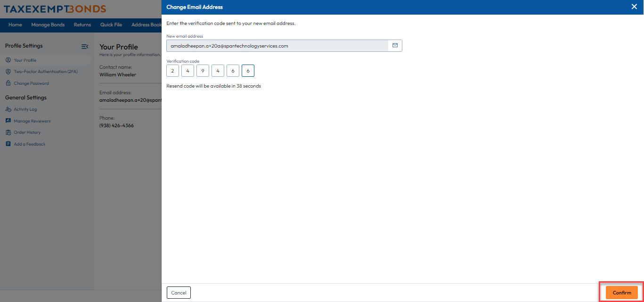Open the Quick File menu
This screenshot has width=644, height=302.
coord(111,24)
